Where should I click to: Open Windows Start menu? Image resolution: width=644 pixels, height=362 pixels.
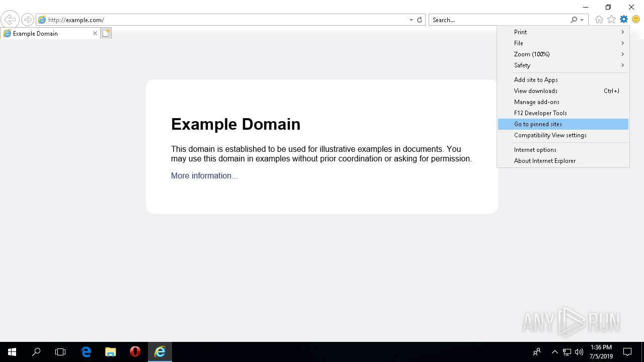coord(12,352)
